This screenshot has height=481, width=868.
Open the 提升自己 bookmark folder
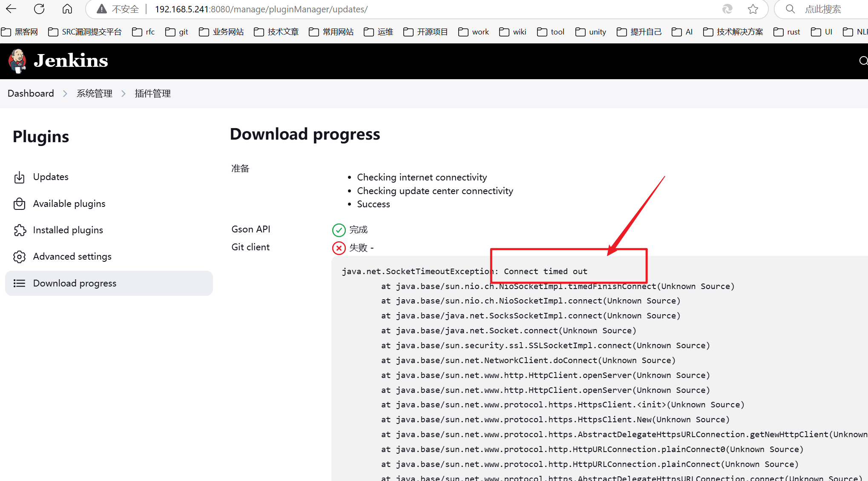tap(639, 32)
